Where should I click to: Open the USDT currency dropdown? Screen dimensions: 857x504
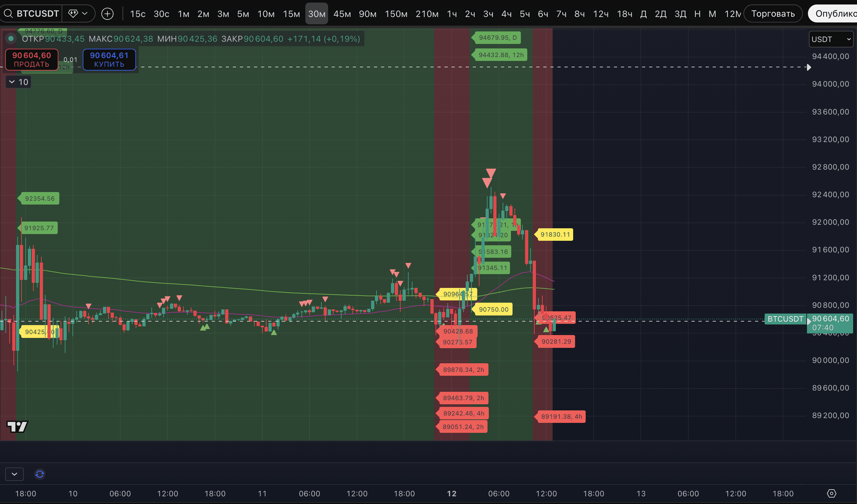831,39
